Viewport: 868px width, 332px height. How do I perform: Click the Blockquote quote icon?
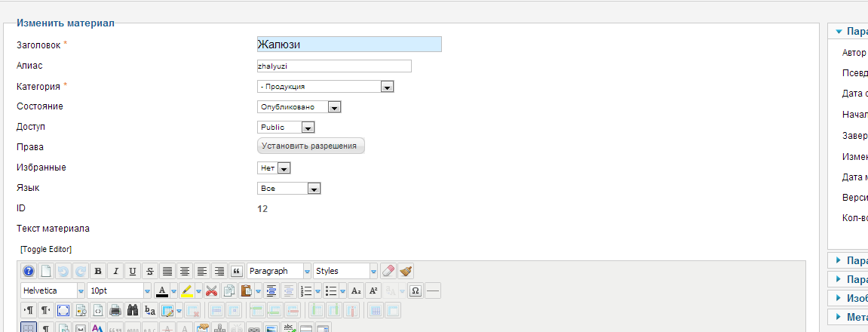pos(236,271)
